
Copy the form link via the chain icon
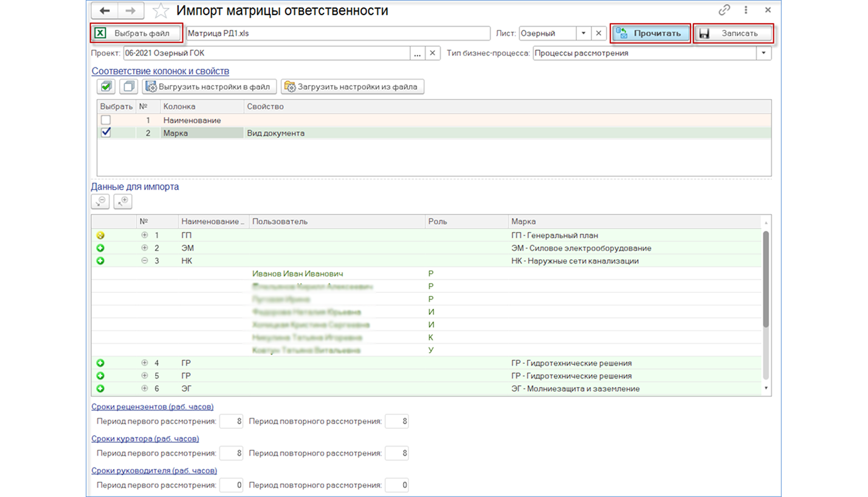[x=724, y=10]
